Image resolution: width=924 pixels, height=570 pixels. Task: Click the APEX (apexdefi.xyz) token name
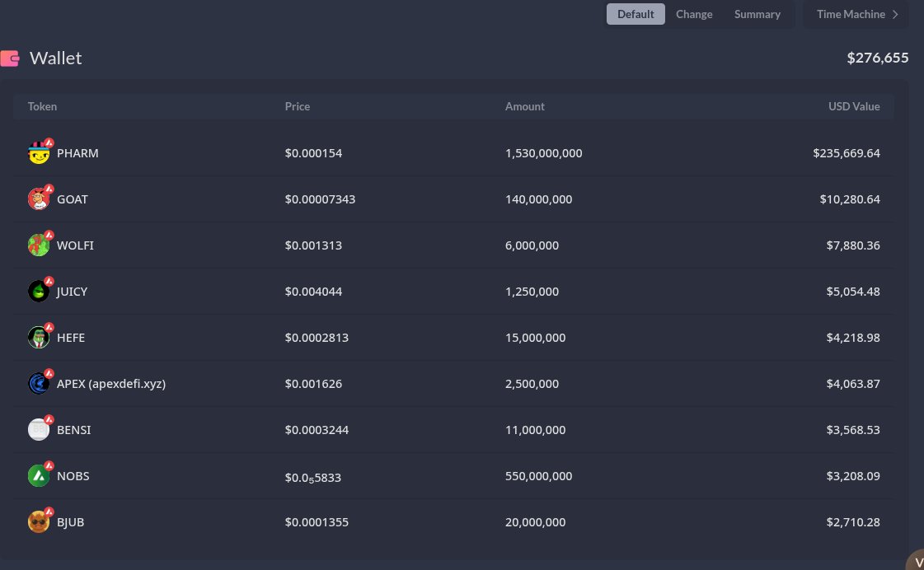(x=110, y=383)
